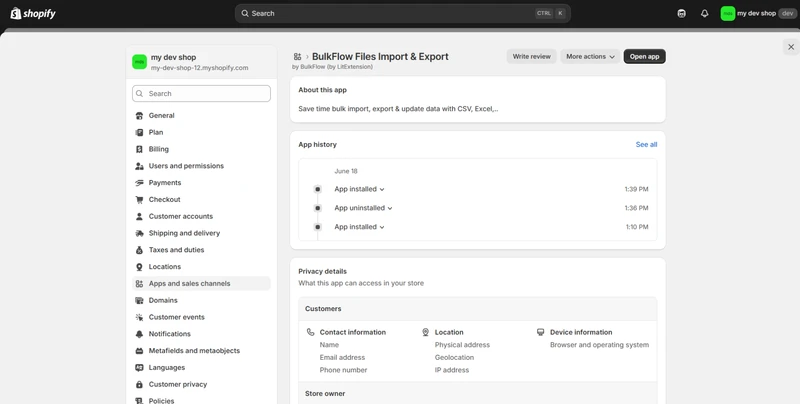Image resolution: width=800 pixels, height=404 pixels.
Task: Click the Open app button
Action: (x=644, y=57)
